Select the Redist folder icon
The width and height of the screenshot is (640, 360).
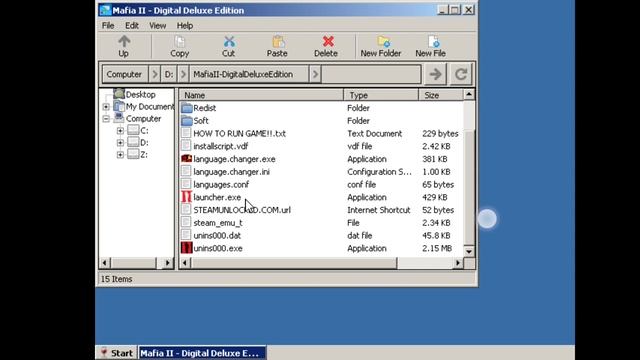187,108
